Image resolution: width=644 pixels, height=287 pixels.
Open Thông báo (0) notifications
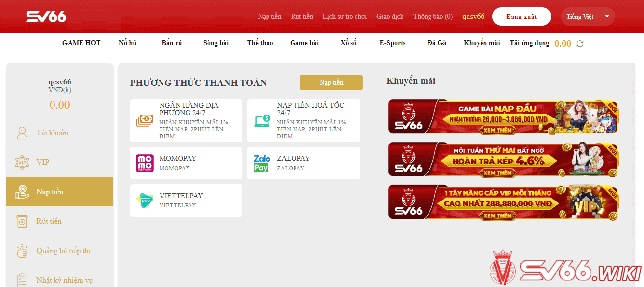click(433, 17)
